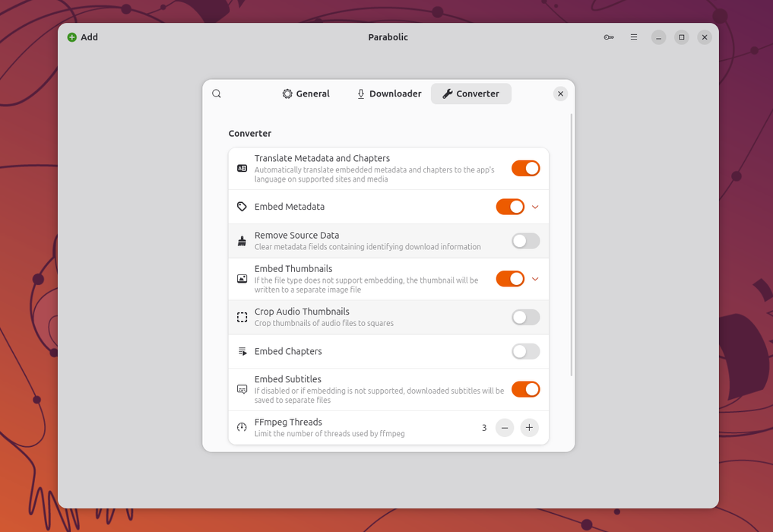Open the hamburger main menu
This screenshot has width=773, height=532.
point(633,37)
